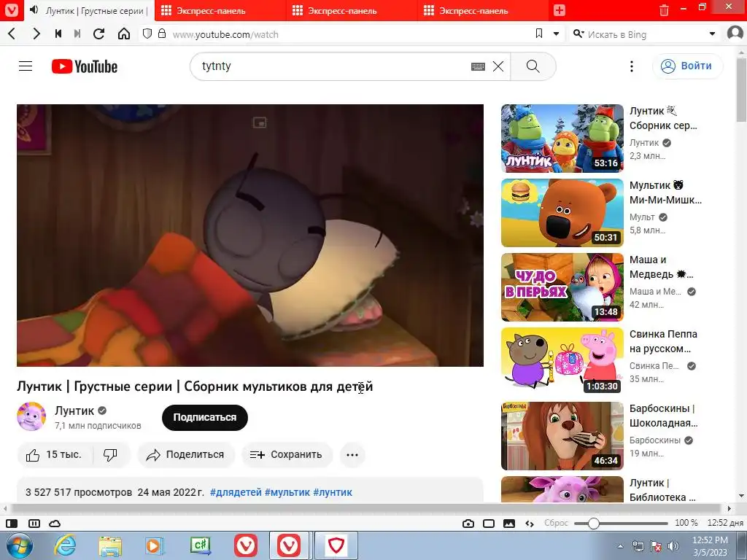Open a new tab with plus button

pos(560,10)
